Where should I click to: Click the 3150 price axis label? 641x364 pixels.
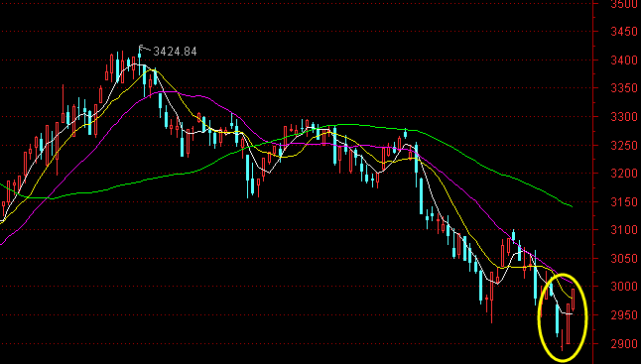(624, 202)
